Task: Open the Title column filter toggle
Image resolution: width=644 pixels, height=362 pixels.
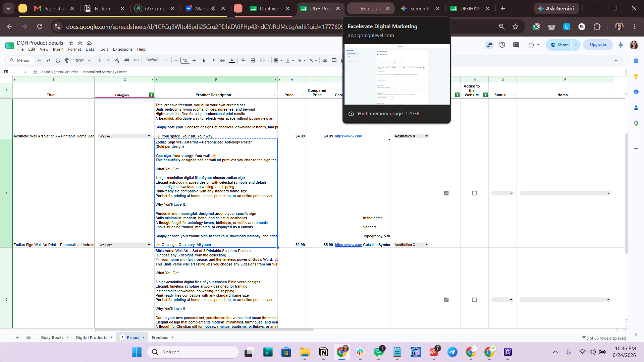Action: pyautogui.click(x=91, y=95)
